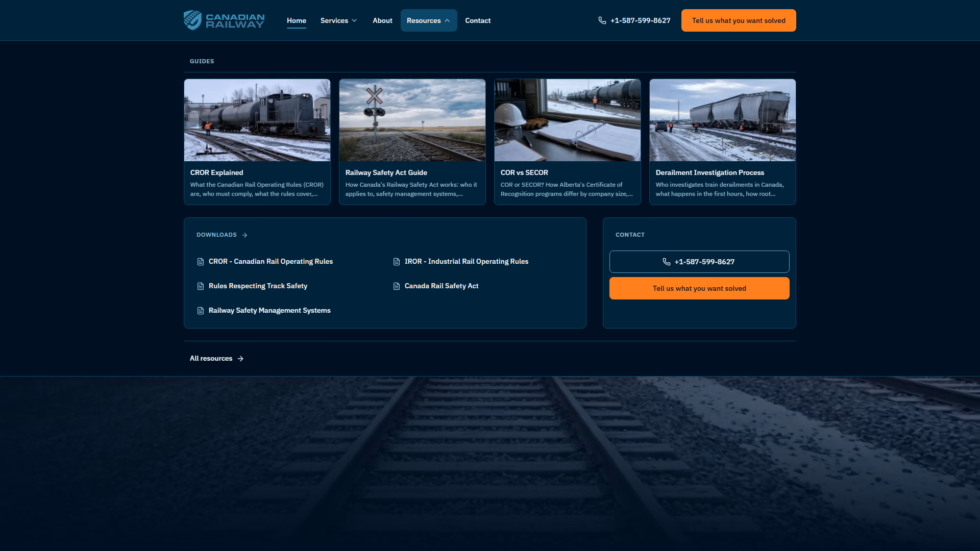Call +1-587-599-8627 from Contact panel
Viewport: 980px width, 551px height.
[699, 262]
